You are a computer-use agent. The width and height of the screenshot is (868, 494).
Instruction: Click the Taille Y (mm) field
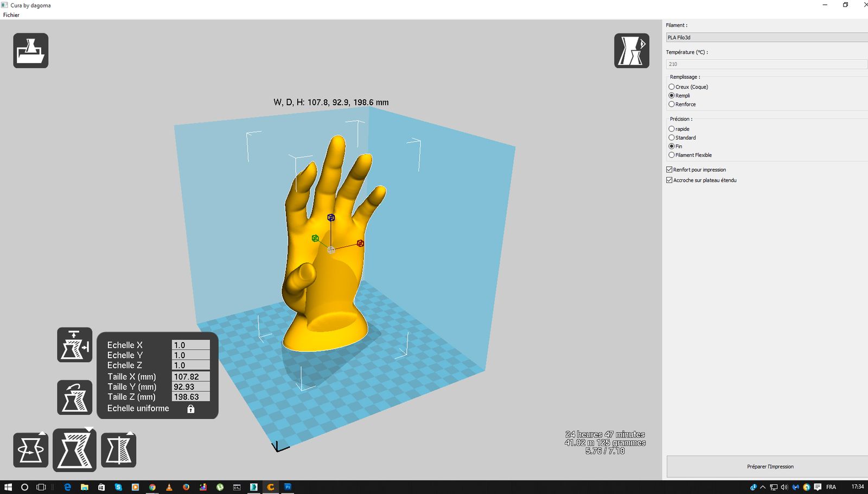point(191,387)
